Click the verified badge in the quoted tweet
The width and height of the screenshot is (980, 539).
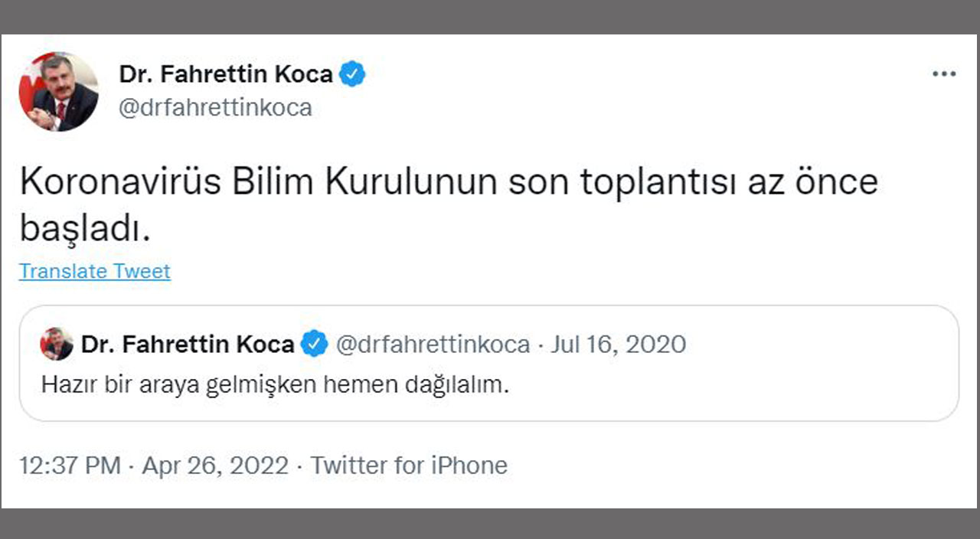[313, 345]
